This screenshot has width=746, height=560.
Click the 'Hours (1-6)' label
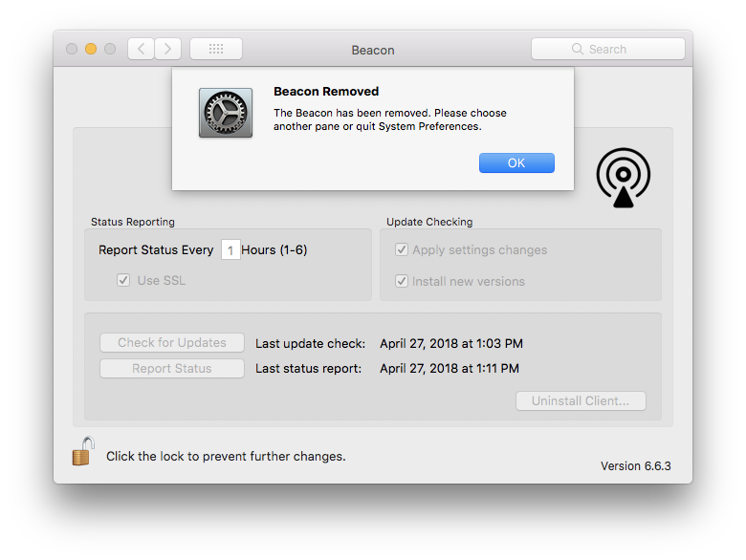tap(274, 250)
